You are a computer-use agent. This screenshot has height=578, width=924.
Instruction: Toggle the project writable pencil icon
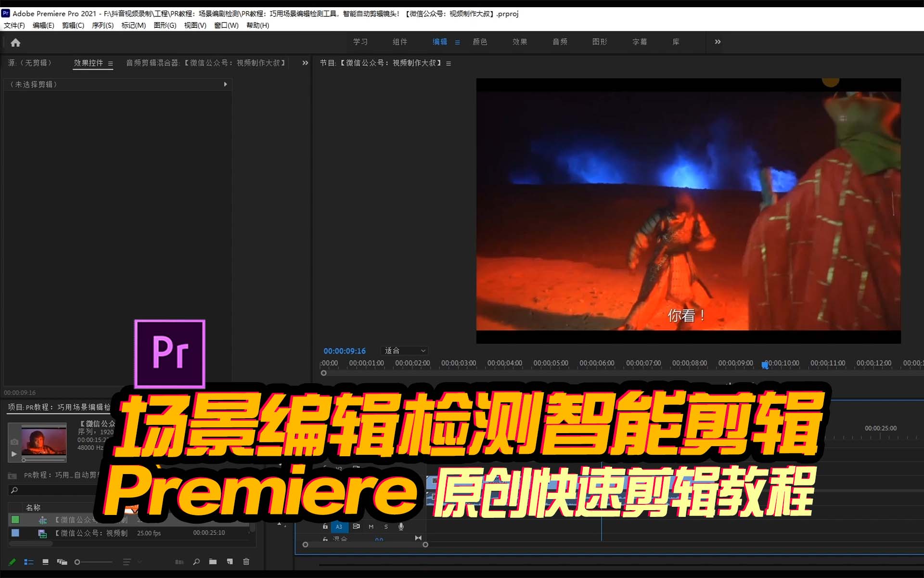(x=12, y=562)
